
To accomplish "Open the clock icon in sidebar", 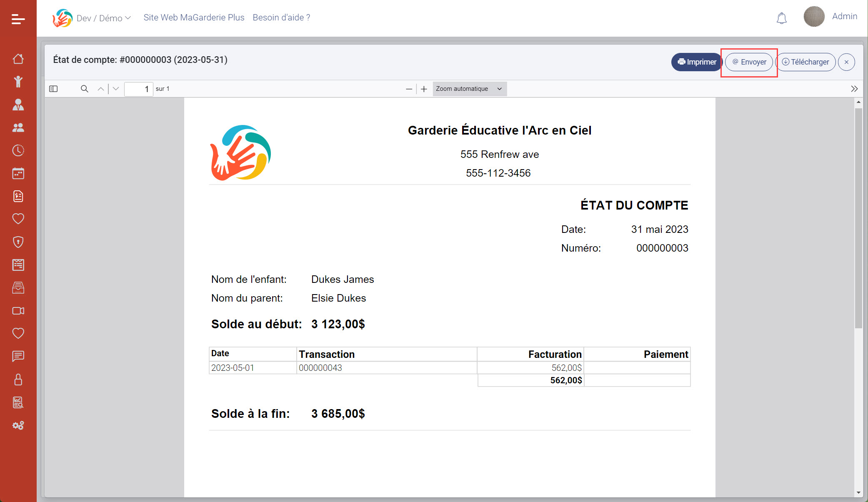I will pyautogui.click(x=18, y=150).
